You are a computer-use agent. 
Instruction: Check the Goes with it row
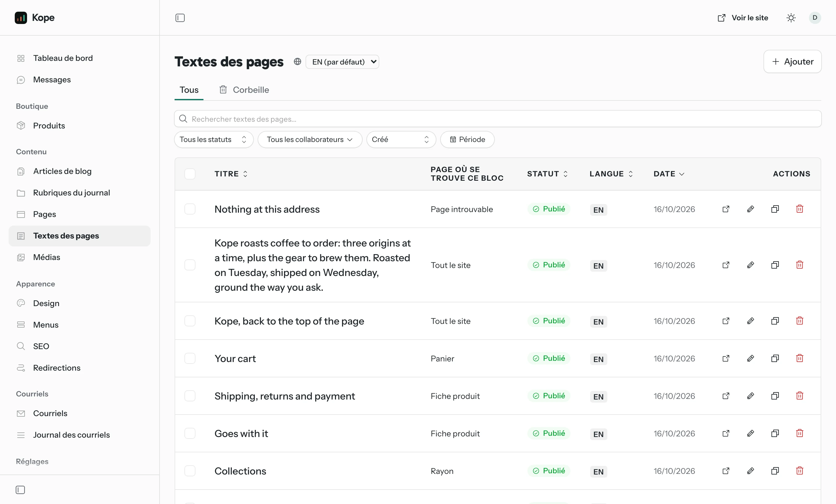[190, 433]
